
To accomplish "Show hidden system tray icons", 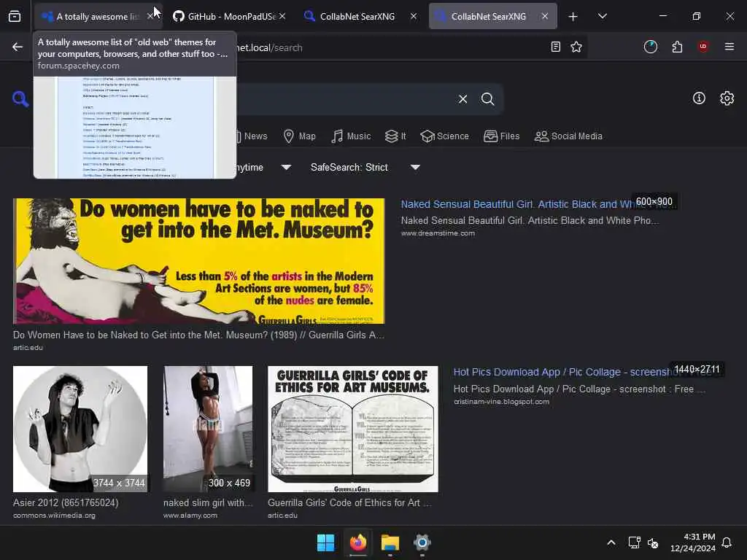I will click(x=611, y=542).
